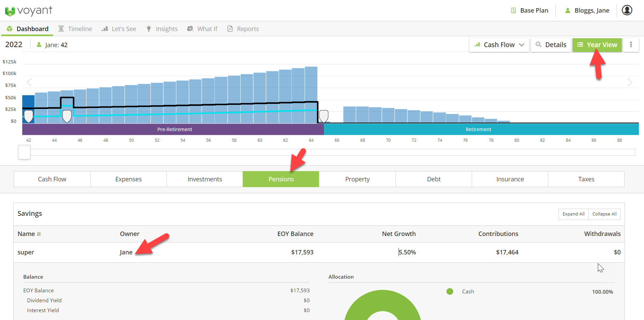Select the Cash Flow category tab

(52, 179)
